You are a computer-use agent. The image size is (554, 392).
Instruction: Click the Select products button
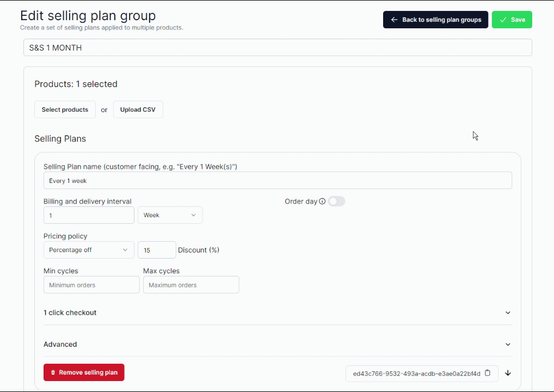pos(65,109)
